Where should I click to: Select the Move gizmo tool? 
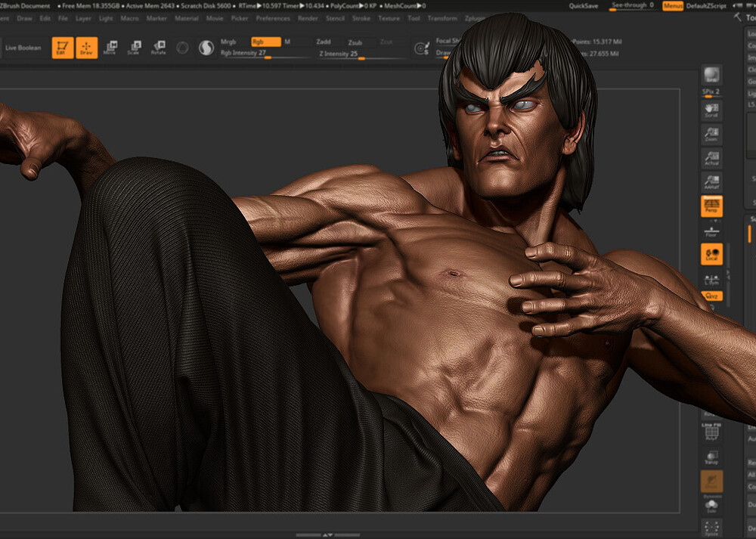[x=110, y=48]
